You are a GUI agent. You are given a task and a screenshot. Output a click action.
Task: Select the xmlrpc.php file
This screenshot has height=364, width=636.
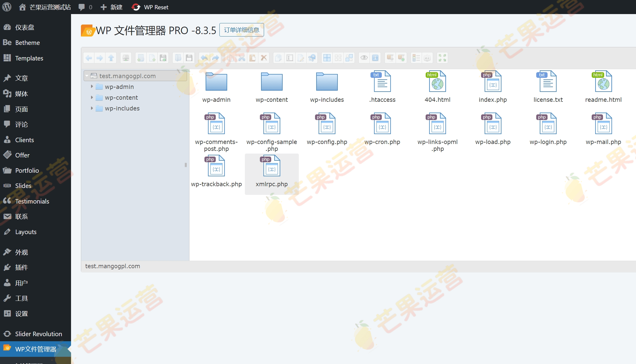271,171
